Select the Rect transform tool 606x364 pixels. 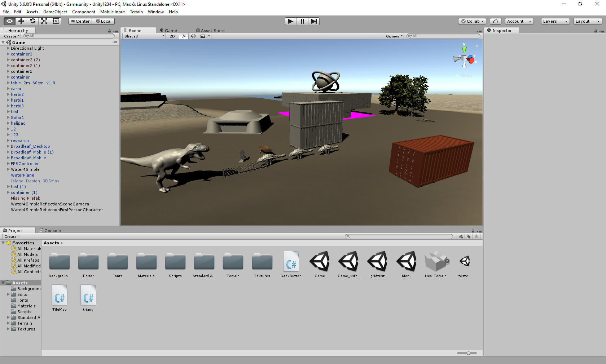point(56,21)
